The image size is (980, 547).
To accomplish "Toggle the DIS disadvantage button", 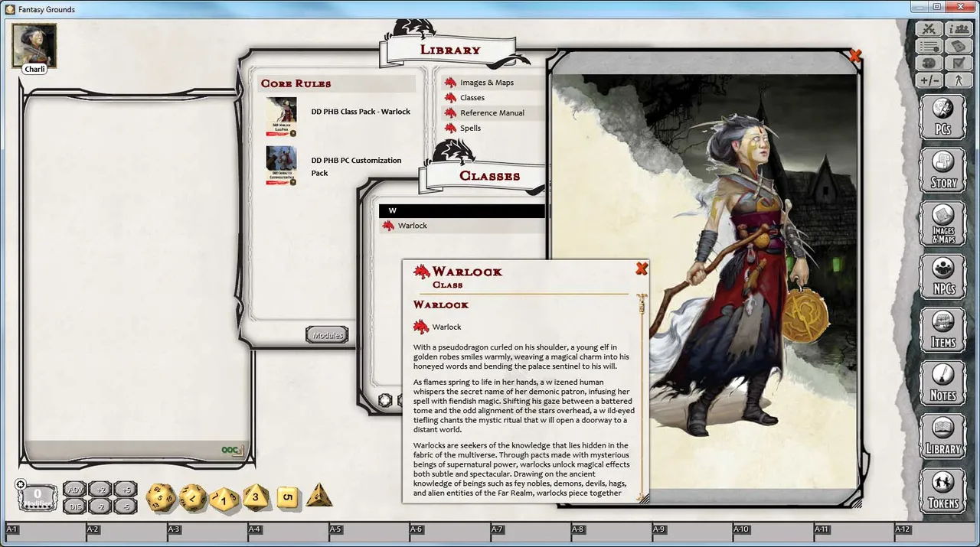I will click(x=74, y=506).
